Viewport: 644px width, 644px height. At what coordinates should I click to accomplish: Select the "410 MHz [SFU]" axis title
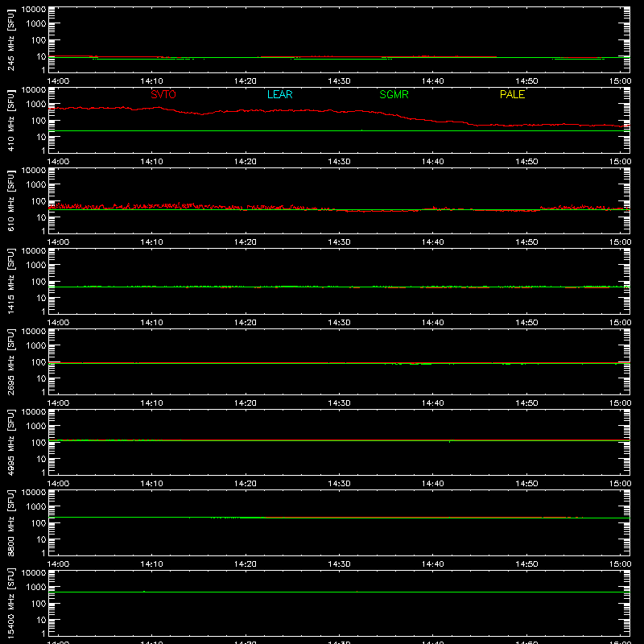click(x=10, y=120)
